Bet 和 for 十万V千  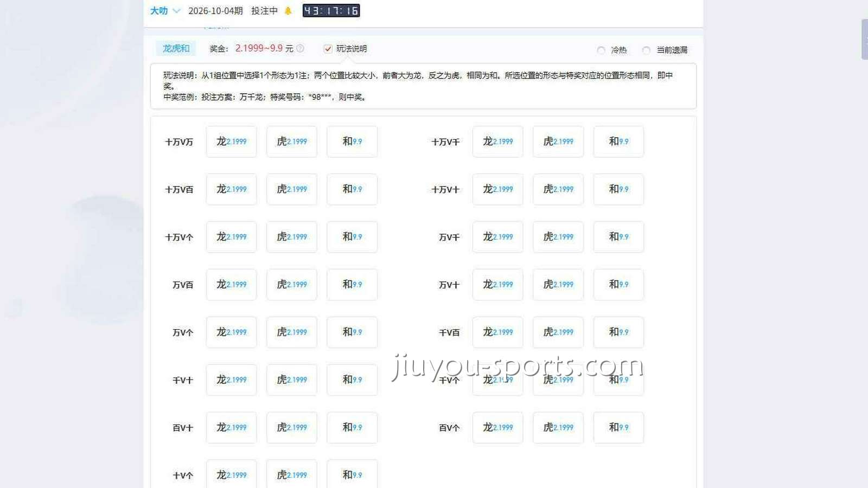618,142
